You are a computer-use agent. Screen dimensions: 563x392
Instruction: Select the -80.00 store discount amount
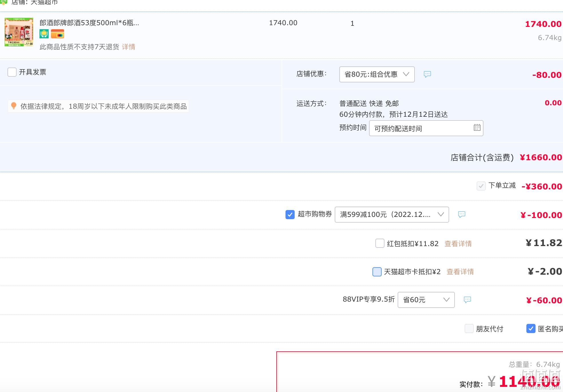point(547,75)
